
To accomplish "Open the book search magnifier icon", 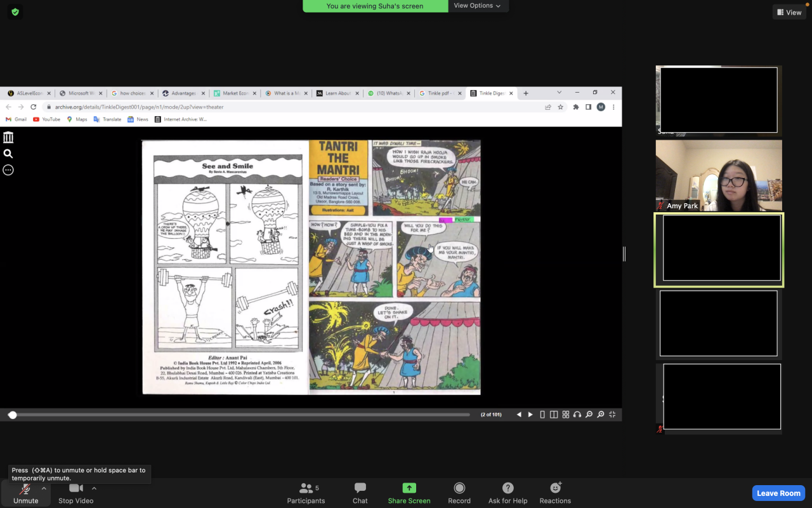I will [x=8, y=154].
